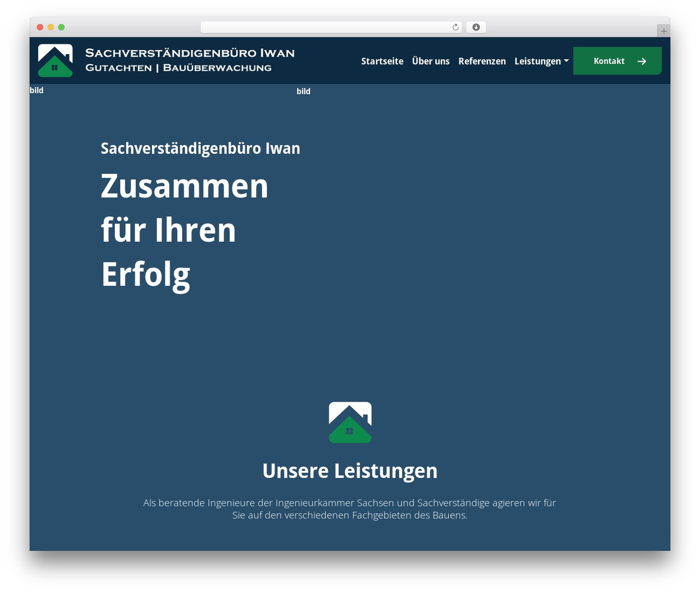Maximize the window with the green button
The image size is (700, 593).
point(61,27)
